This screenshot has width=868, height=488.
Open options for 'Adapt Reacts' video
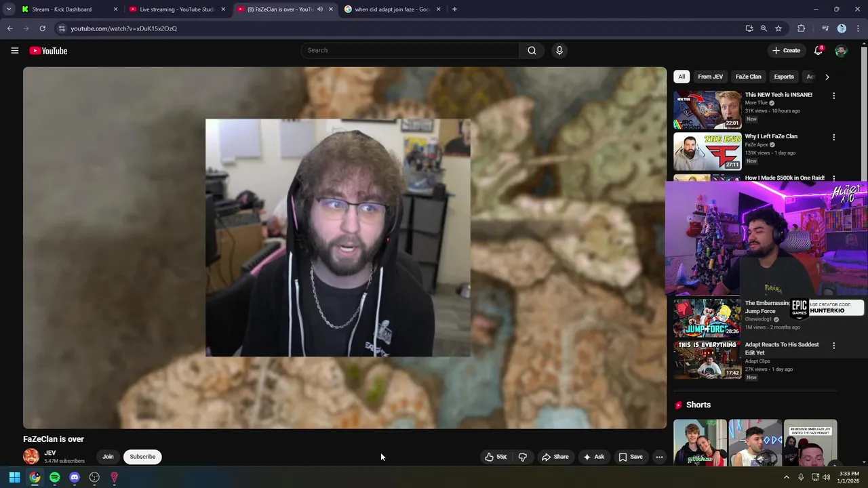[x=833, y=345]
